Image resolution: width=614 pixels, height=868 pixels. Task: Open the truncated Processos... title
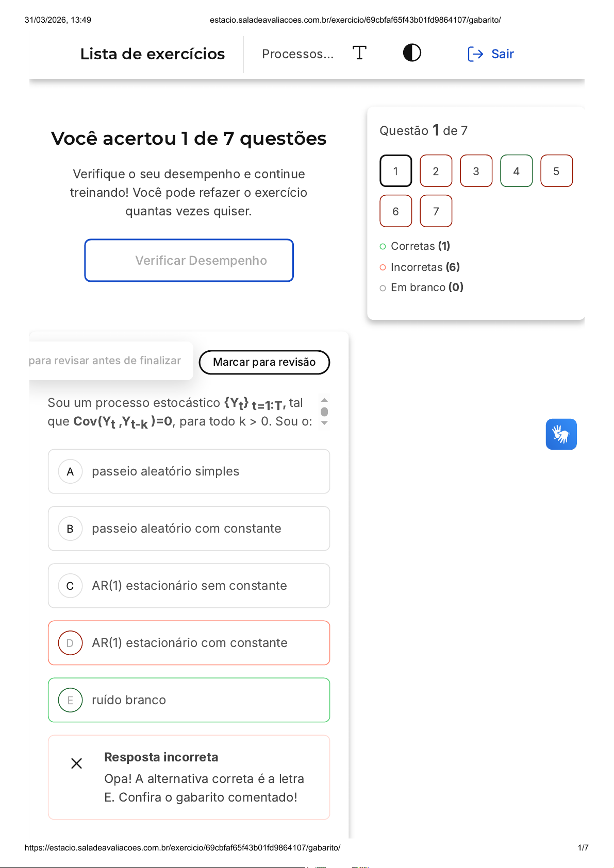tap(297, 54)
